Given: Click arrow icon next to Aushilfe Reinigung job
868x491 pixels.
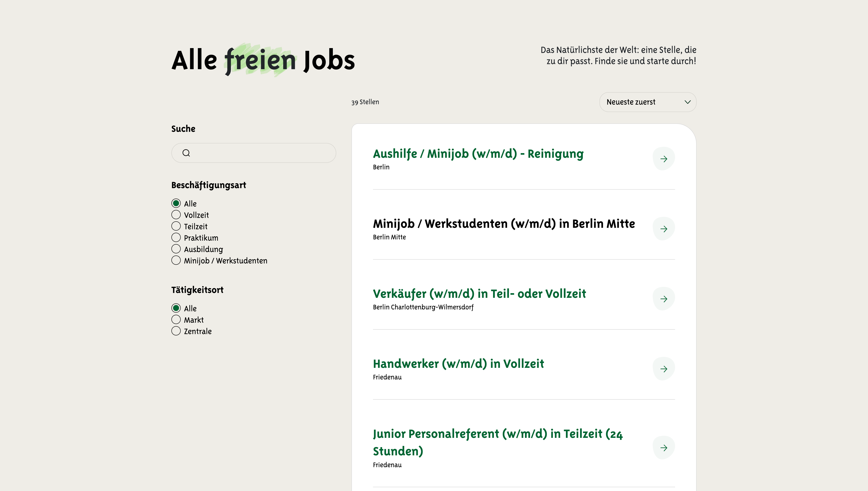Looking at the screenshot, I should (663, 159).
